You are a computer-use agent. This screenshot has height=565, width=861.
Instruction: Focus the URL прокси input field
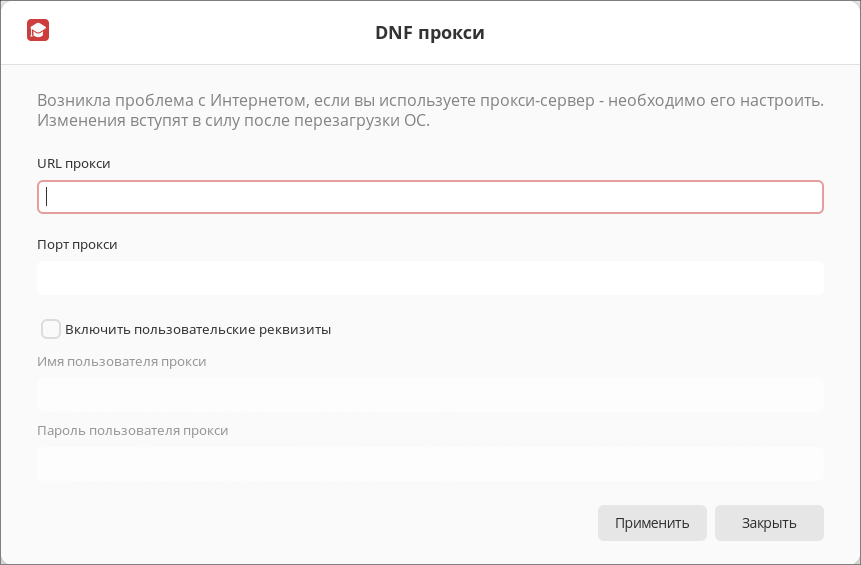pos(430,197)
